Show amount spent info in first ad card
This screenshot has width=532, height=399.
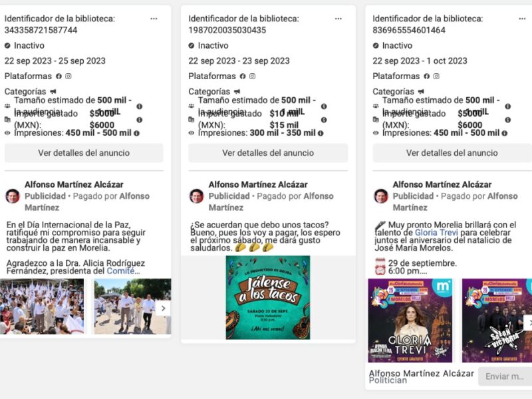[x=139, y=120]
